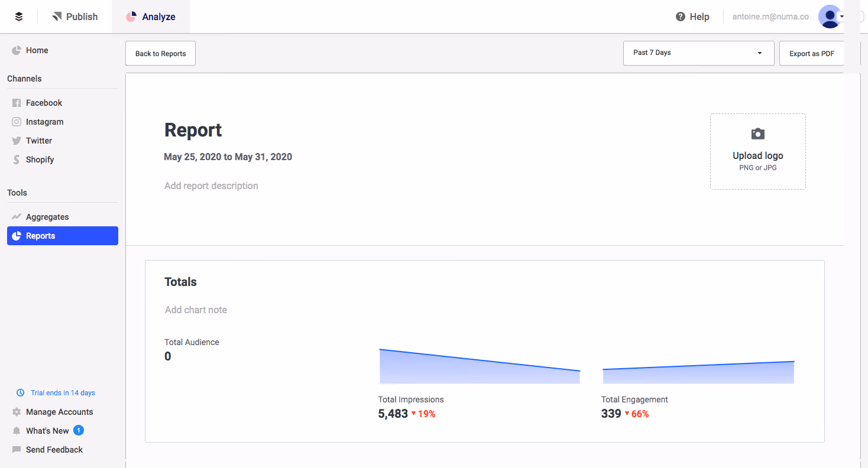Viewport: 868px width, 468px height.
Task: Click the trial clock icon
Action: (x=20, y=393)
